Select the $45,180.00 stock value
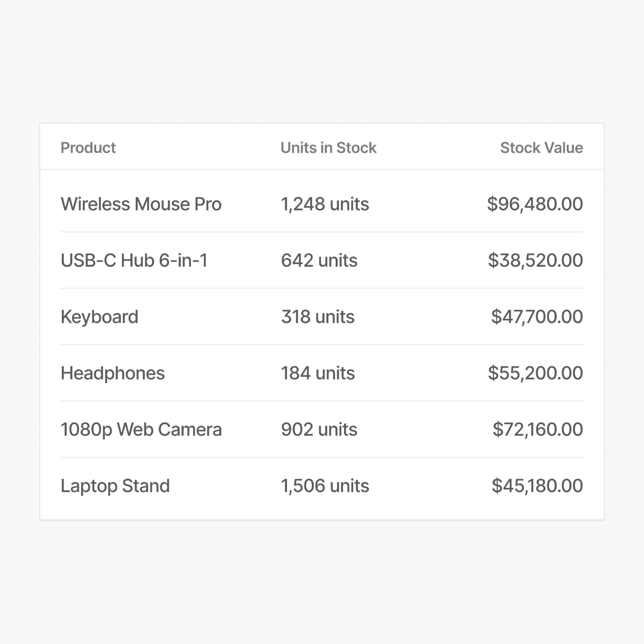Screen dimensions: 644x644 point(537,486)
